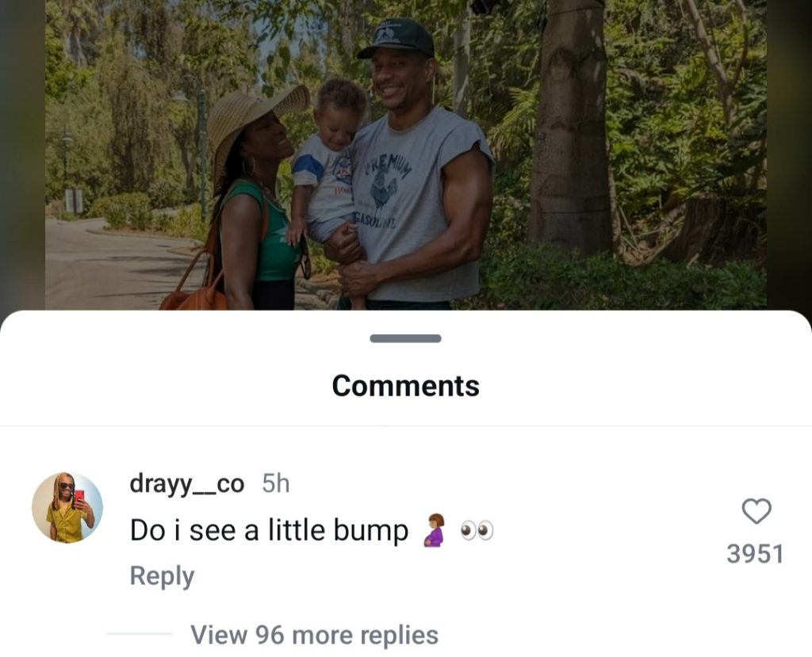The width and height of the screenshot is (812, 657).
Task: Open the drayy__co username profile link
Action: click(x=187, y=483)
